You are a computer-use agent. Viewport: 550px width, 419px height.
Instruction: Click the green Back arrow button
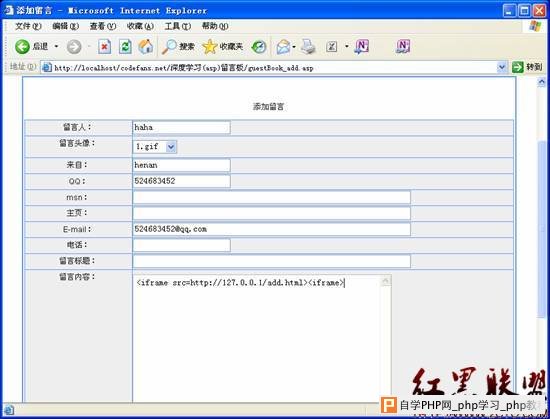(x=22, y=46)
